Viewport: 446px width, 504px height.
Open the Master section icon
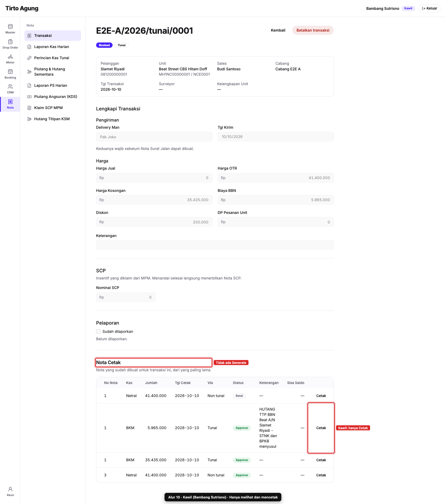pos(10,27)
